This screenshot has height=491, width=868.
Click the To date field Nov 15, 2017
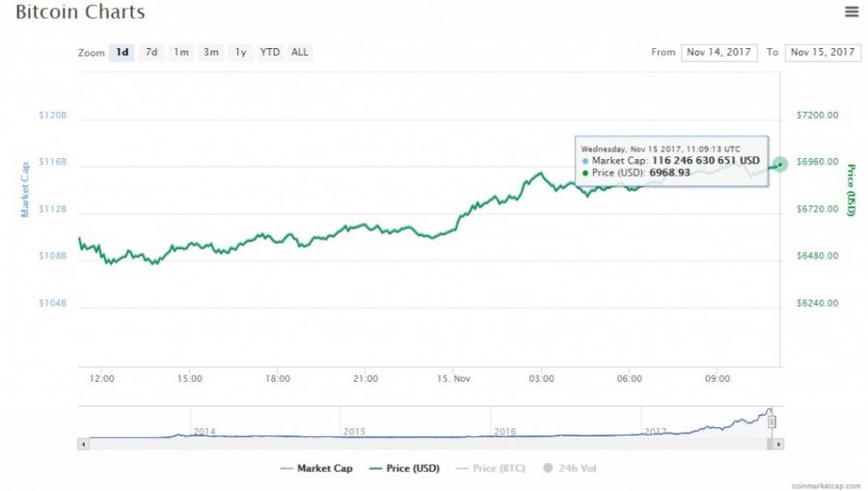coord(823,53)
